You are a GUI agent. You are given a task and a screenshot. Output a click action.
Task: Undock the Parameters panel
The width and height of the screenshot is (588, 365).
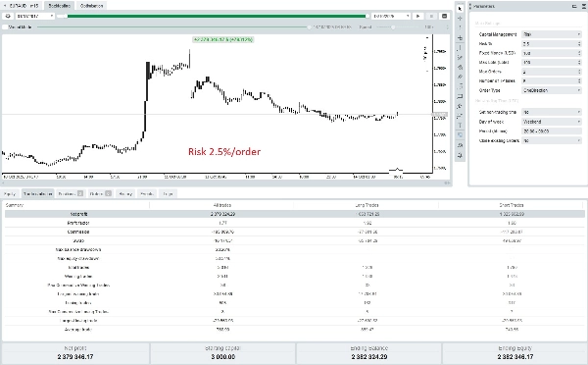click(x=574, y=7)
